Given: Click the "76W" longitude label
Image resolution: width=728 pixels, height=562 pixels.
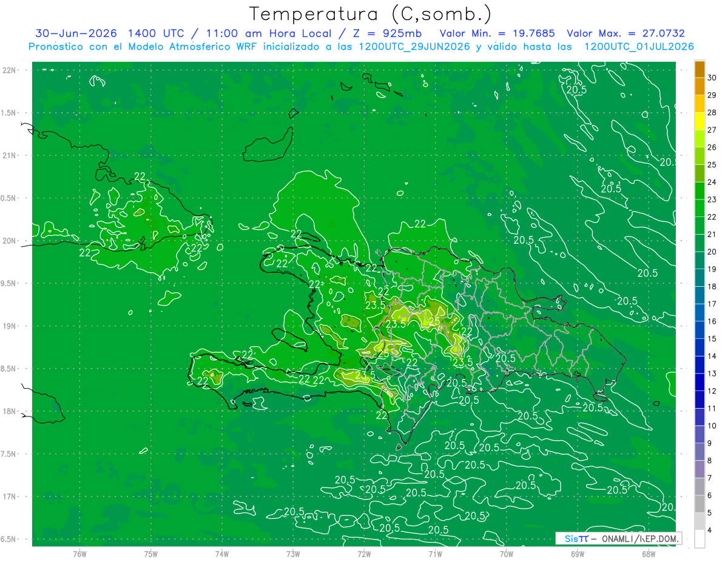Looking at the screenshot, I should pyautogui.click(x=79, y=554).
